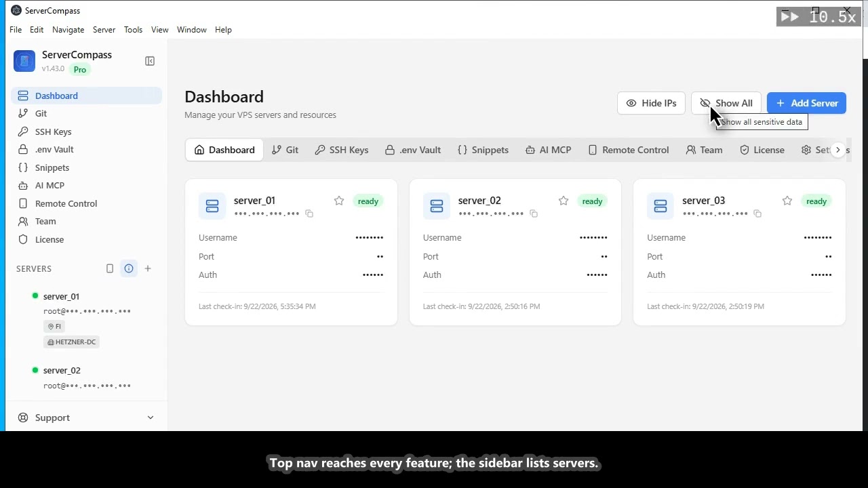Open the Tools menu
868x488 pixels.
pos(133,30)
